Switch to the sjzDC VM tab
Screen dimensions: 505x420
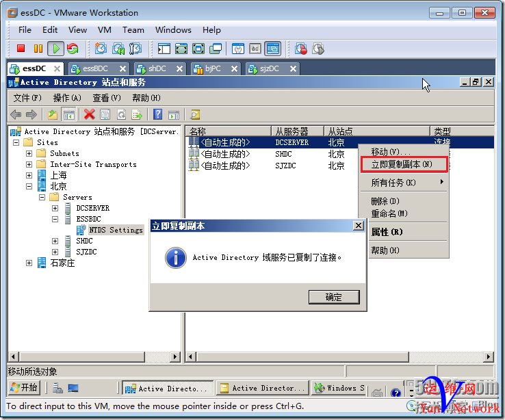272,68
